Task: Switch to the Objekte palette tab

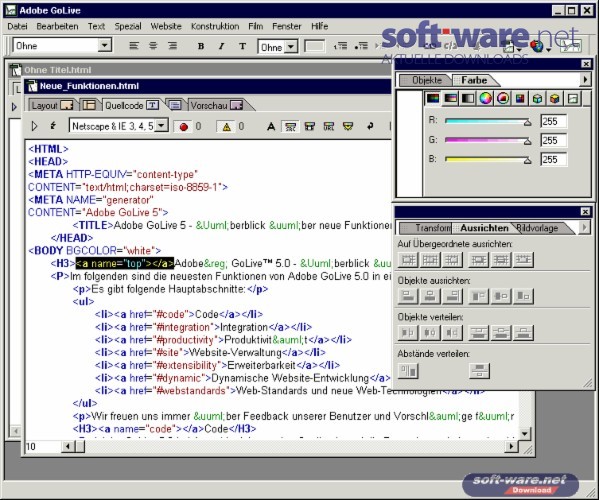Action: [426, 80]
